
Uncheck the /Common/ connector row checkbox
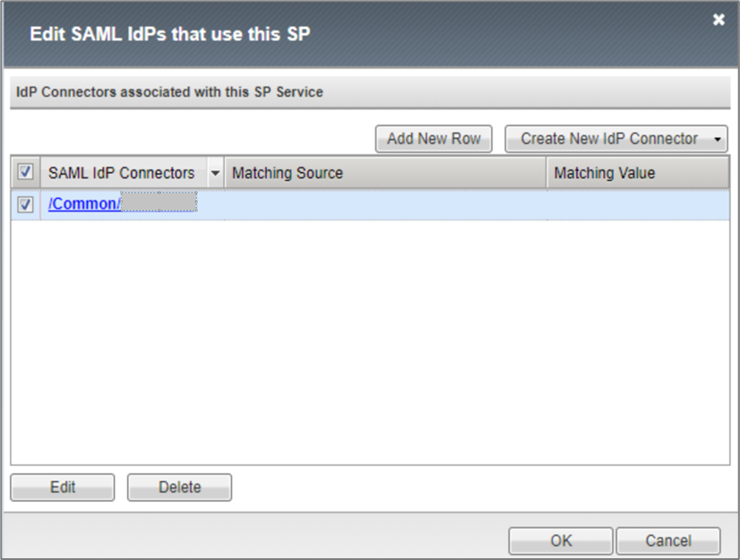25,204
